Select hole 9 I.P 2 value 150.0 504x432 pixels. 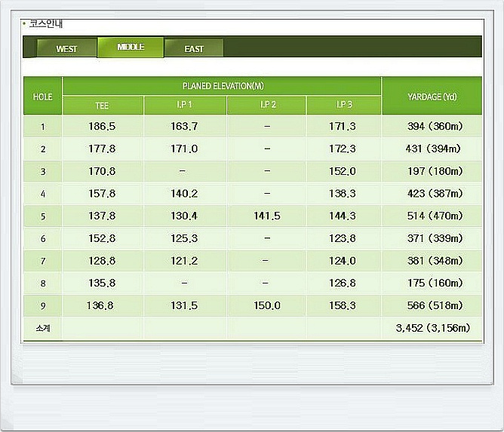[x=266, y=305]
